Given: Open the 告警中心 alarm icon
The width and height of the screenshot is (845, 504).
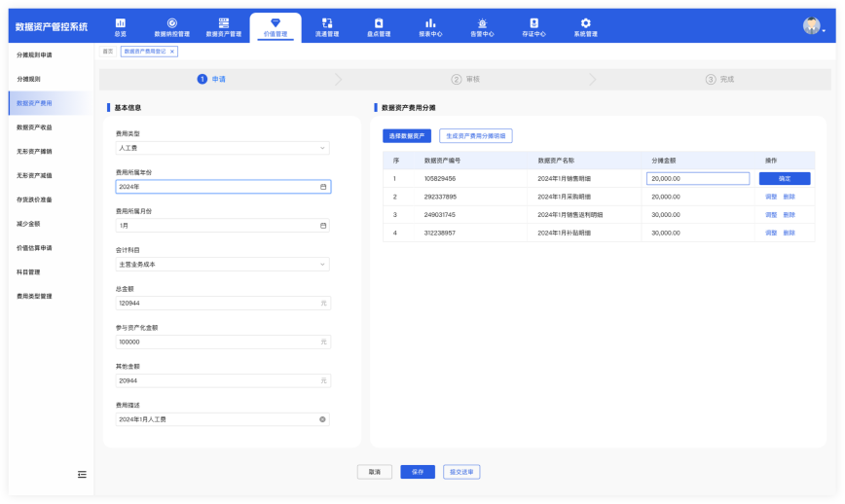Looking at the screenshot, I should [x=482, y=23].
